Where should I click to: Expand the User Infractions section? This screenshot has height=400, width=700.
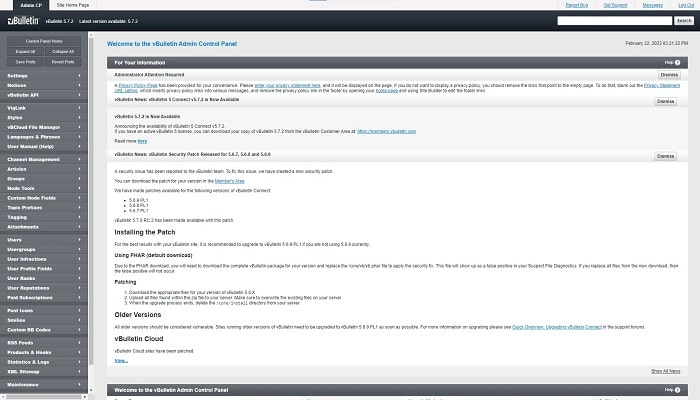[44, 259]
